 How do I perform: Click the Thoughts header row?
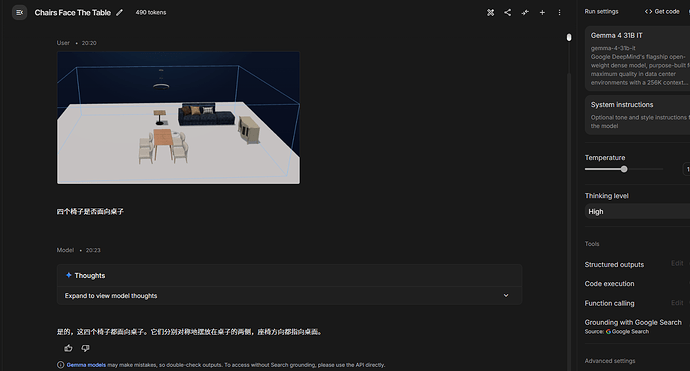[x=290, y=275]
